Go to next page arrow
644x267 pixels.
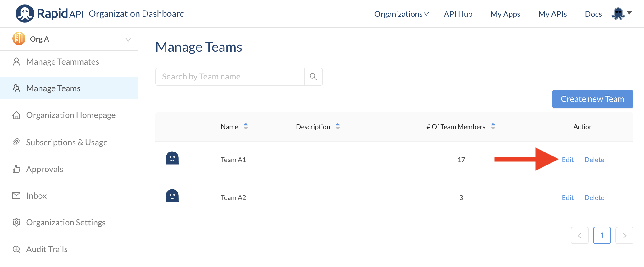[624, 235]
